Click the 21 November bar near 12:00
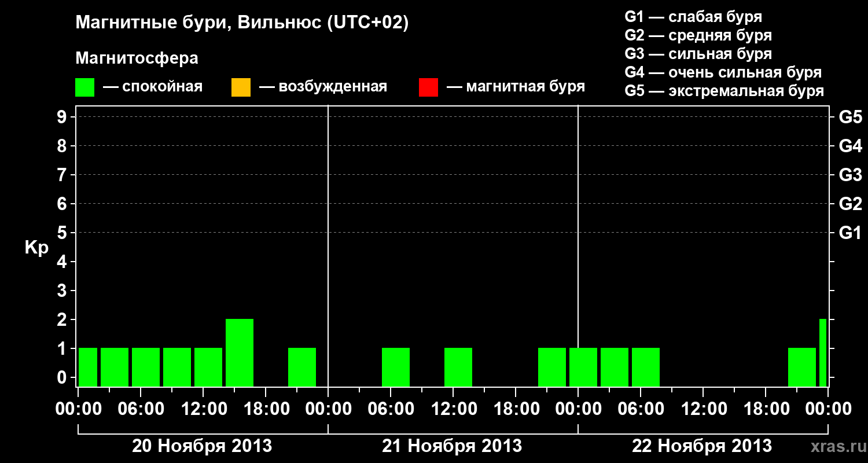 point(458,367)
